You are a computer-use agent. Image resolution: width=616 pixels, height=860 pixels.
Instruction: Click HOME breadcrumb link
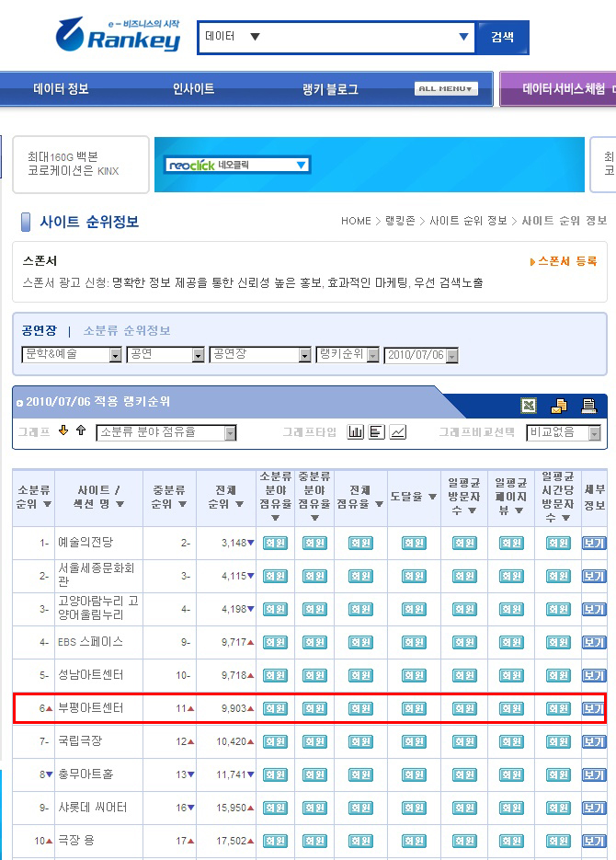coord(356,221)
